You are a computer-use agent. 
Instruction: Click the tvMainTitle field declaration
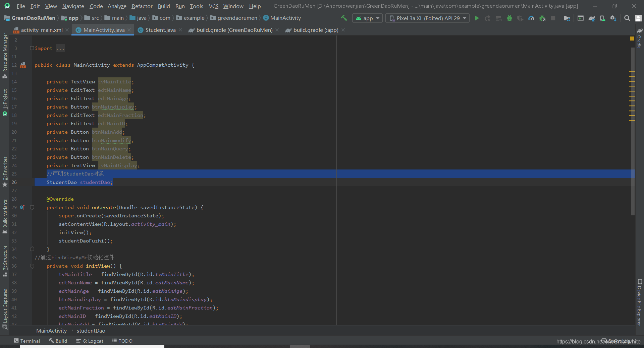pyautogui.click(x=115, y=82)
